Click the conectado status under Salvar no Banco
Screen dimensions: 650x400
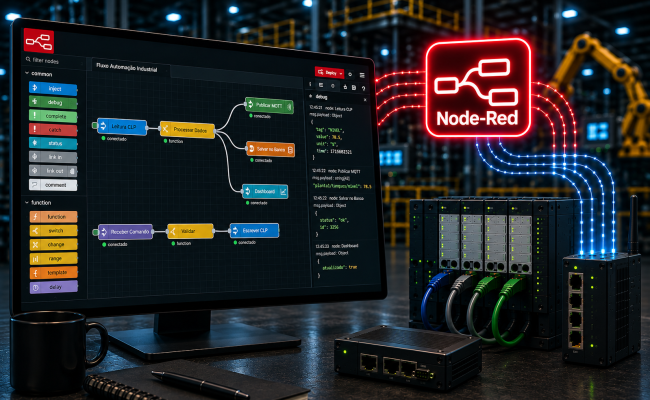pos(261,160)
